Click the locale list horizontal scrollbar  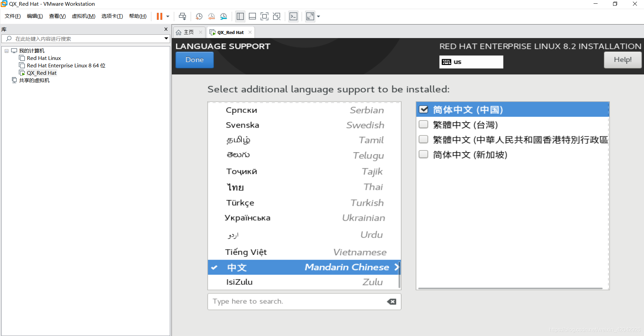pos(510,288)
